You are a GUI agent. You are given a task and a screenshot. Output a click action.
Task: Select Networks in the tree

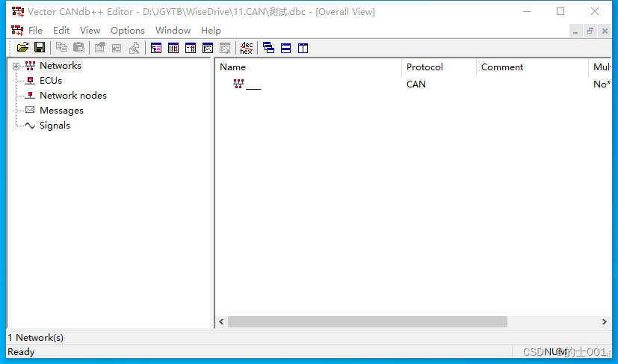61,66
